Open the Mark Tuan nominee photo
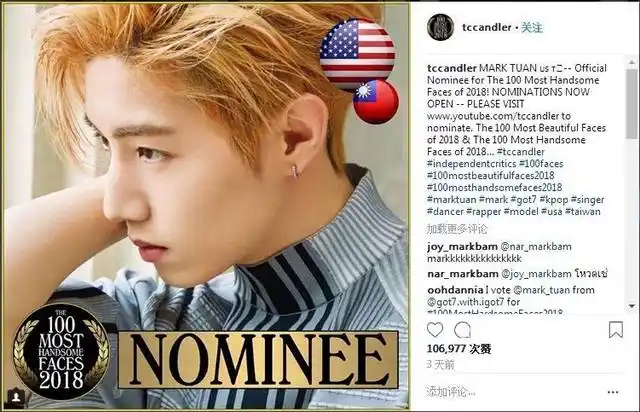 207,206
